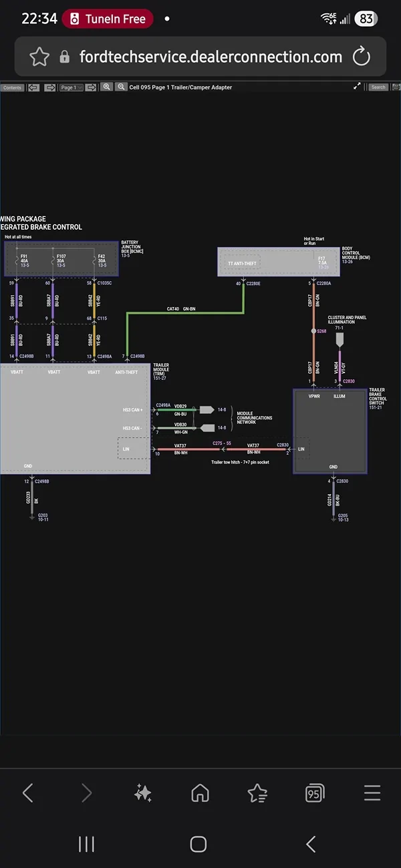Open the browser hamburger menu
This screenshot has width=401, height=868.
point(372,793)
